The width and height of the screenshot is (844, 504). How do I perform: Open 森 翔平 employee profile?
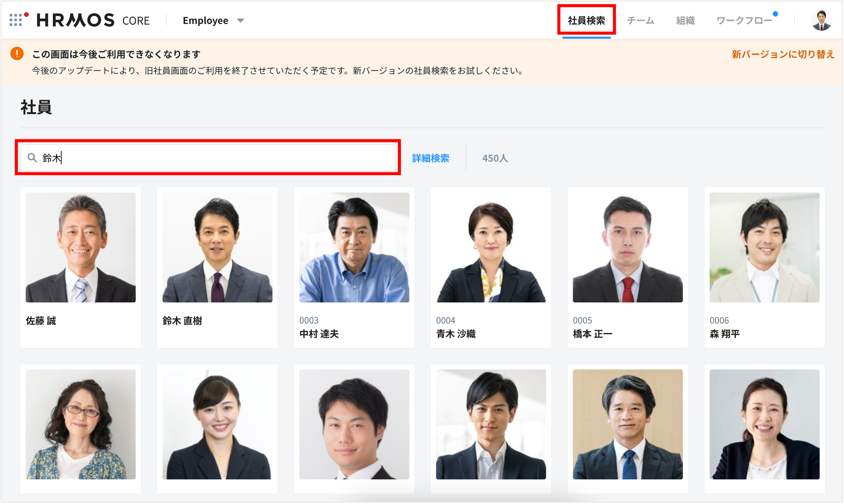click(x=764, y=267)
